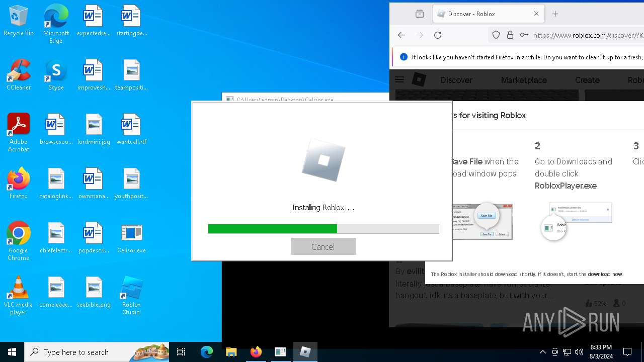Image resolution: width=644 pixels, height=362 pixels.
Task: Select the Roblox Studio desktop shortcut
Action: coord(131,296)
